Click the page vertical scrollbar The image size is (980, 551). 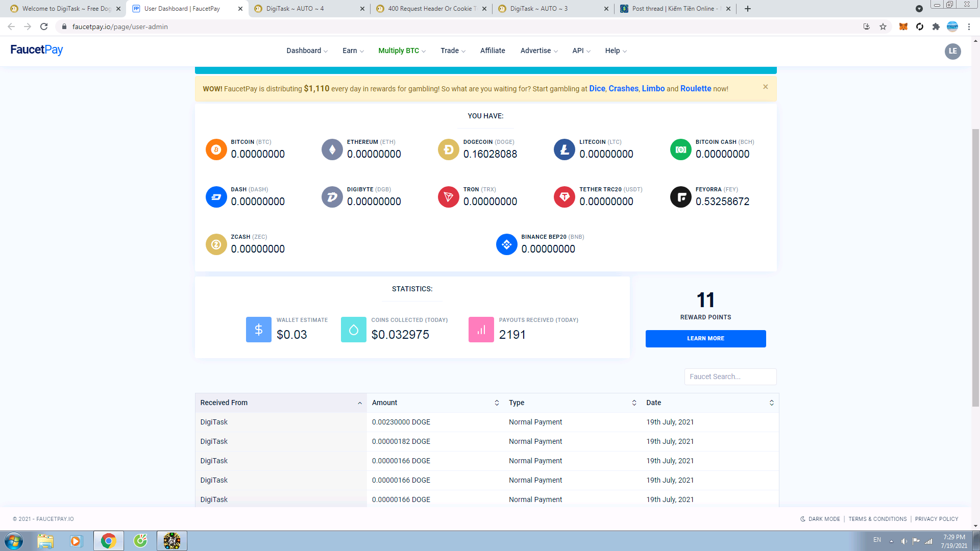[975, 267]
